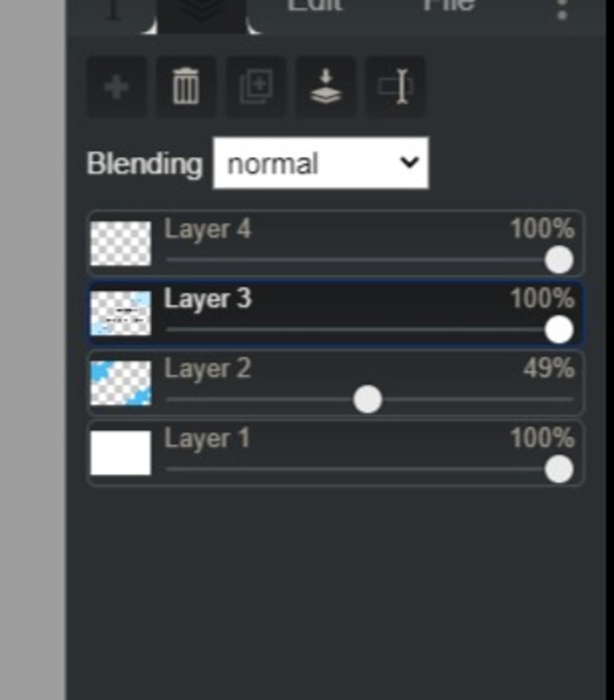Click the Layer 3 opacity slider handle
This screenshot has width=614, height=700.
coord(559,329)
